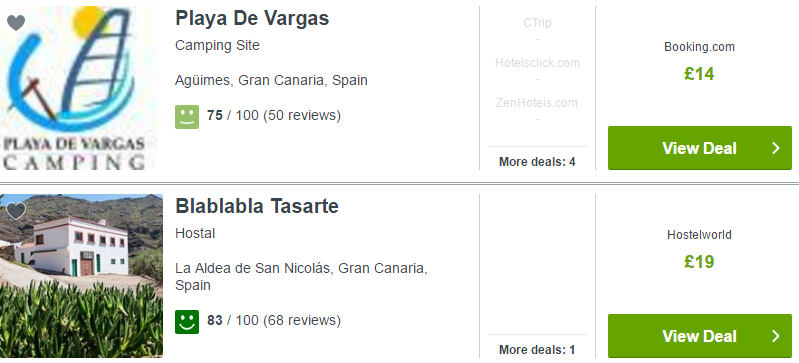Open the Blablabla Tasarte hostel photo

click(x=82, y=276)
